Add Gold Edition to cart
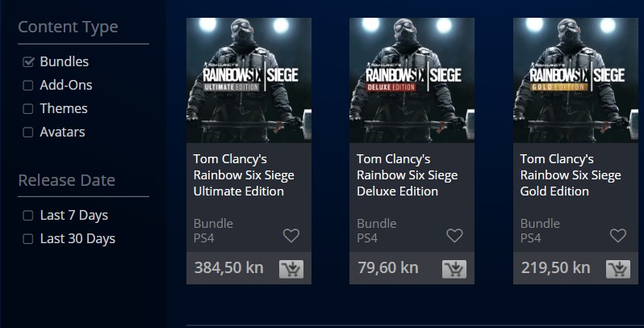This screenshot has width=644, height=328. click(x=617, y=269)
